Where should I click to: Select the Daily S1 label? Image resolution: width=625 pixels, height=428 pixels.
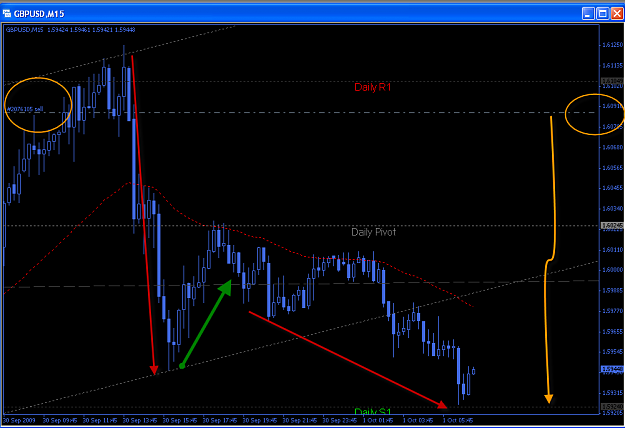pos(373,411)
